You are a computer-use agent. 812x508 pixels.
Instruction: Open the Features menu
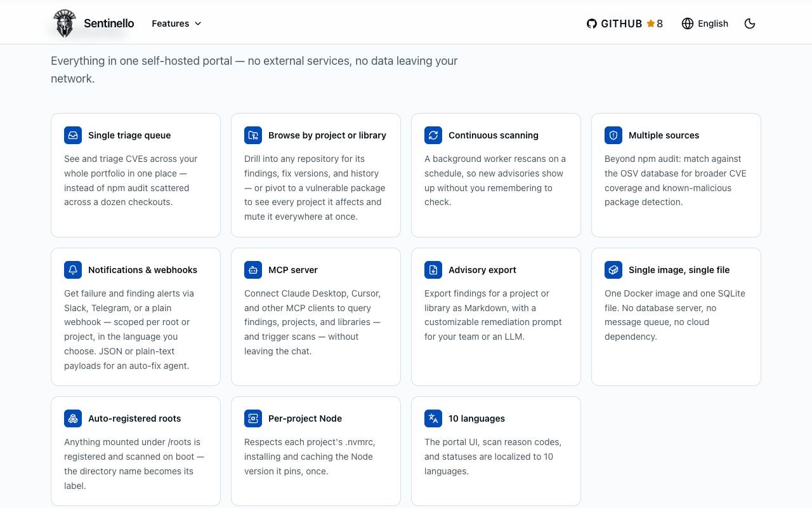[176, 23]
